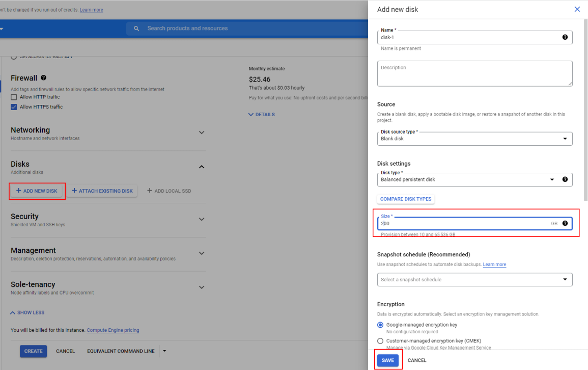Viewport: 588px width, 370px height.
Task: Open the snapshot schedule dropdown
Action: click(x=474, y=279)
